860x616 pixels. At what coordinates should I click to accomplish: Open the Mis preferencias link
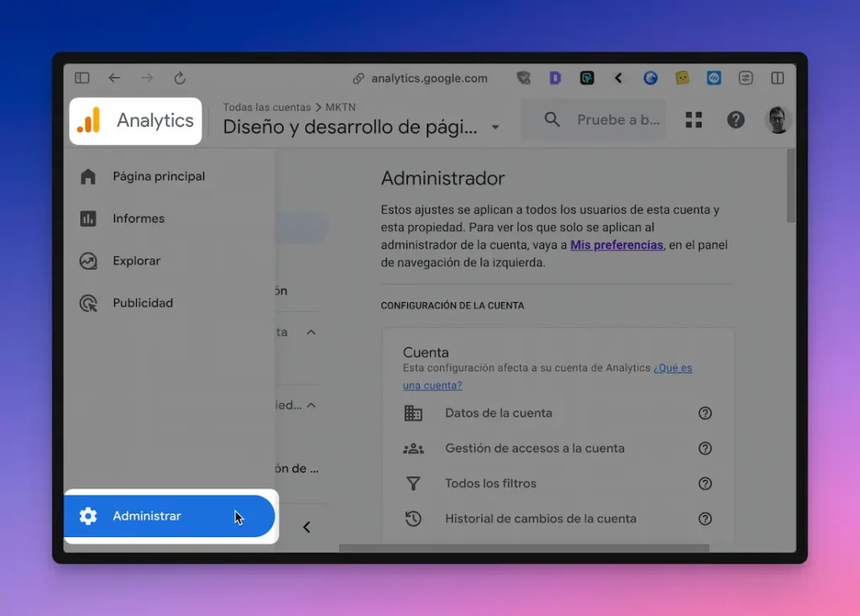coord(616,244)
